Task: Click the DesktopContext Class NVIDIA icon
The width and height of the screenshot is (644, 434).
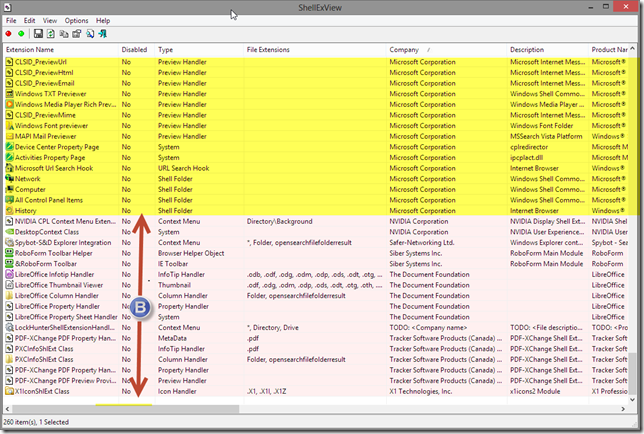Action: point(9,232)
